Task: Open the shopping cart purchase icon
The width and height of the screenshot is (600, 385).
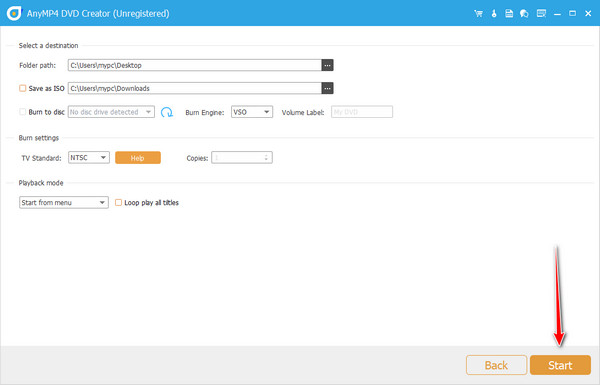Action: (478, 14)
